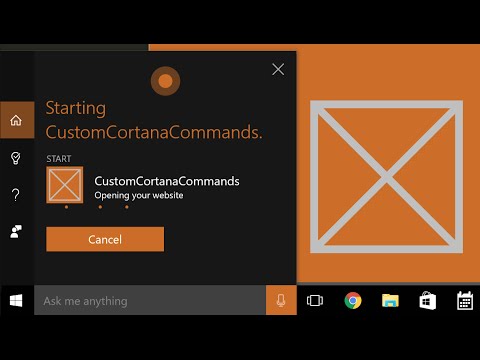Click the small CustomCortanaCommands app thumbnail

pos(65,185)
